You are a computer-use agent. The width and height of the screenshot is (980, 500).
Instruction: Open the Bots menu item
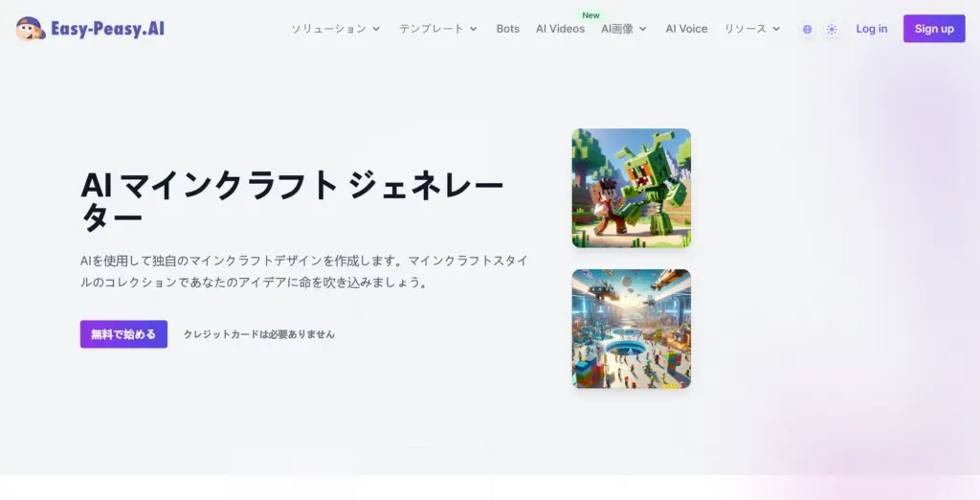click(507, 29)
